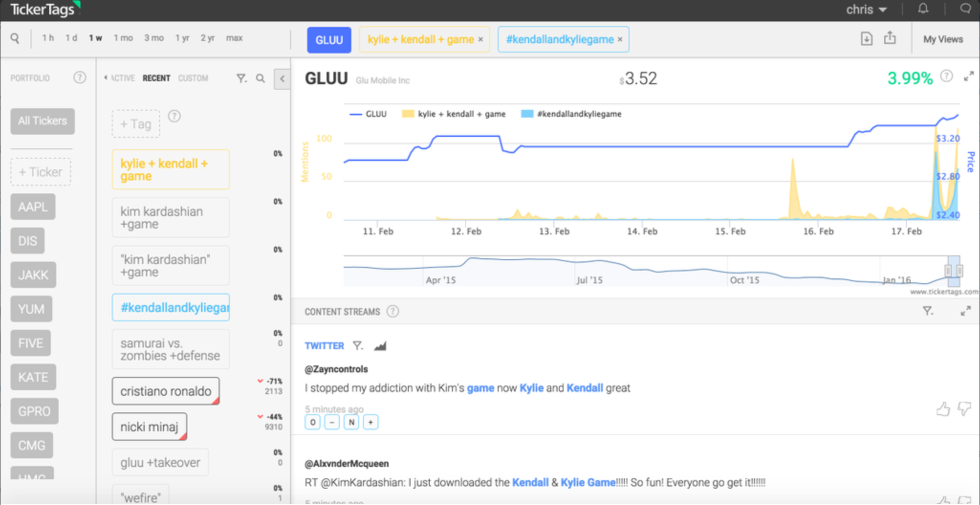
Task: Thumbs up the Zayncontrols tweet
Action: click(943, 409)
